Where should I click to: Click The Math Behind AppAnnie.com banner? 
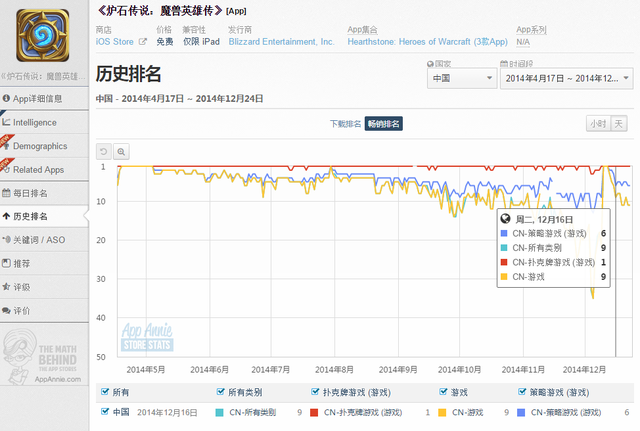(x=44, y=355)
